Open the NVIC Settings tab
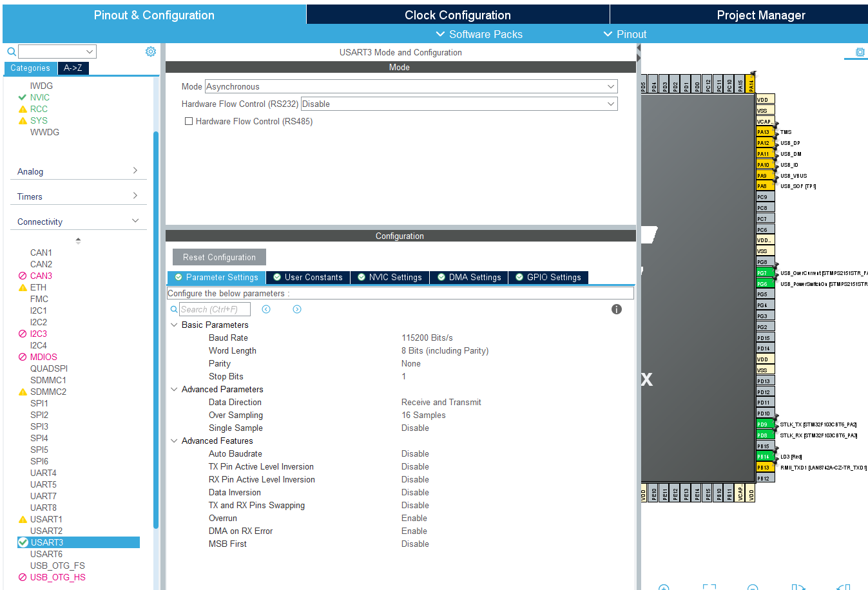This screenshot has height=590, width=868. point(390,277)
